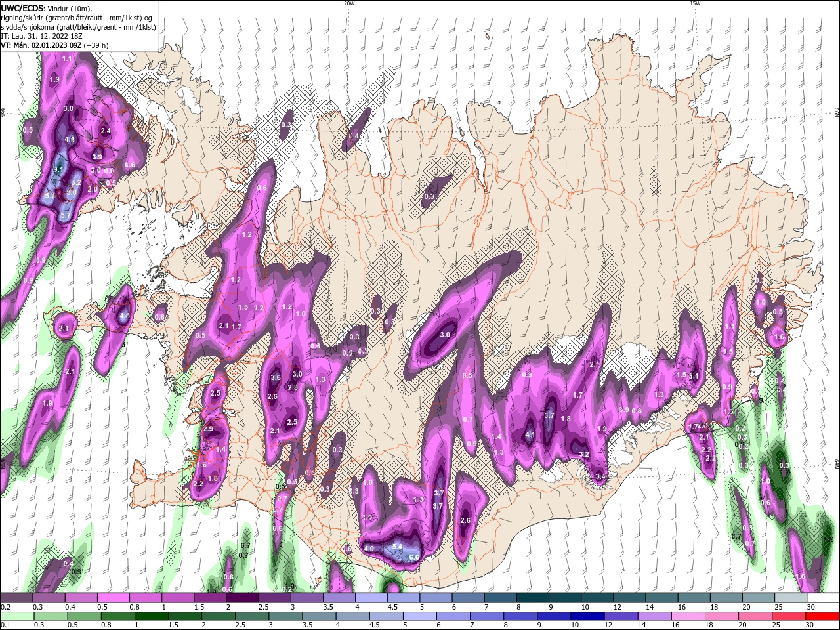
Task: Click the 2.8 value on the map
Action: [x=293, y=387]
